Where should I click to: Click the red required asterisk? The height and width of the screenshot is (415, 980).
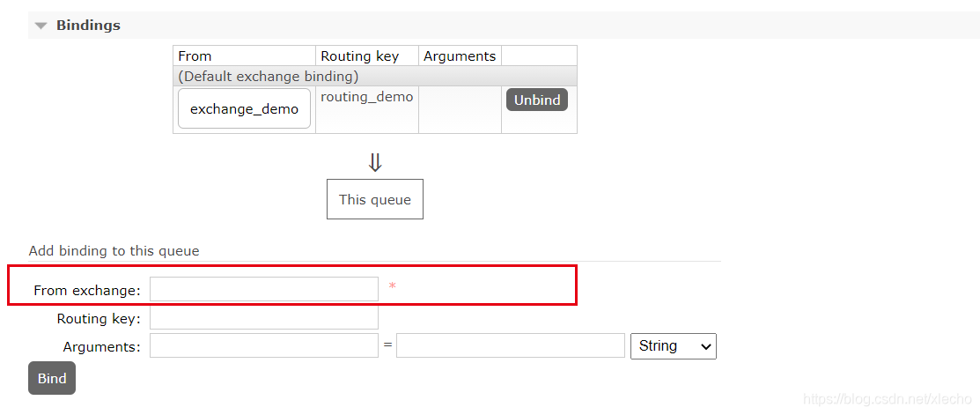393,287
